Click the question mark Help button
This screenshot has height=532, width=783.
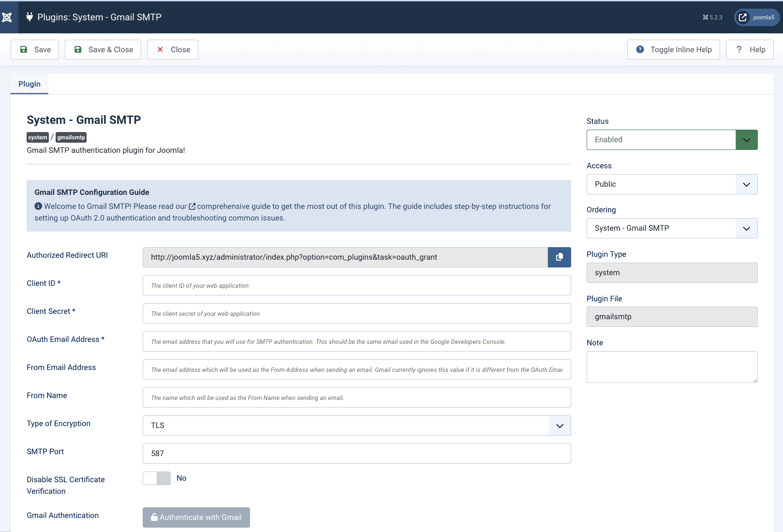750,50
